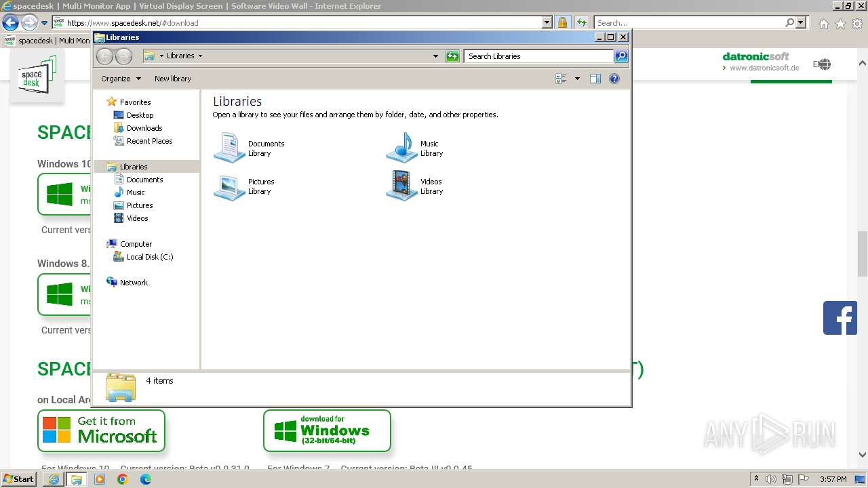Open Google Chrome from taskbar
This screenshot has width=868, height=488.
(x=123, y=479)
